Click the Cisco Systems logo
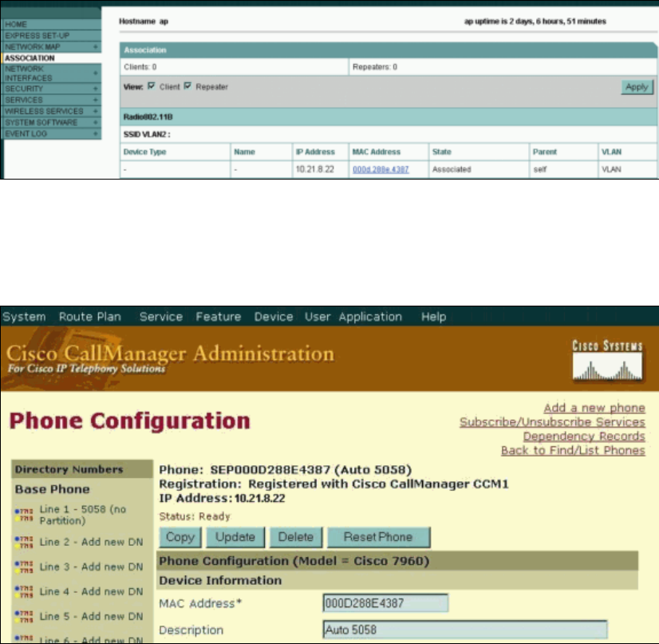Image resolution: width=659 pixels, height=644 pixels. tap(608, 361)
